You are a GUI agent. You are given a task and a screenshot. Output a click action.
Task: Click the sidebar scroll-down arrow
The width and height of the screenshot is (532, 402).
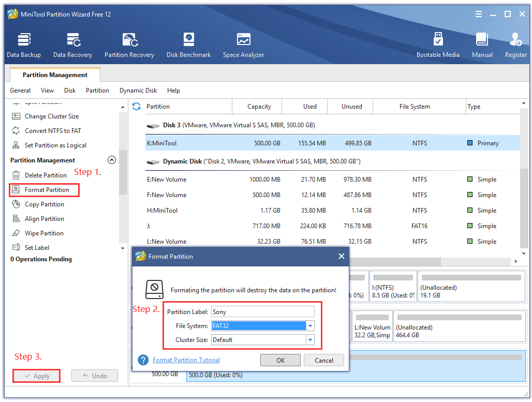tap(123, 248)
